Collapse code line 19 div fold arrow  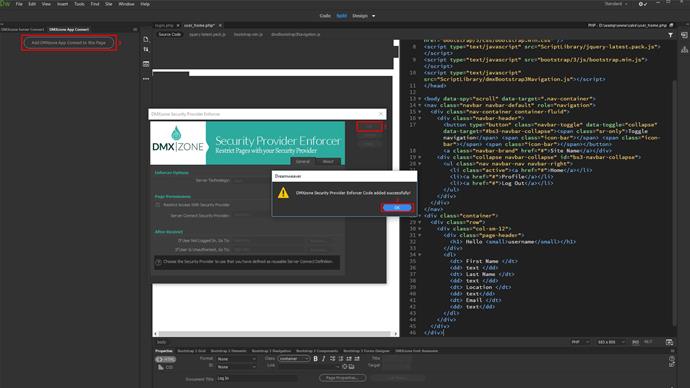pos(419,157)
